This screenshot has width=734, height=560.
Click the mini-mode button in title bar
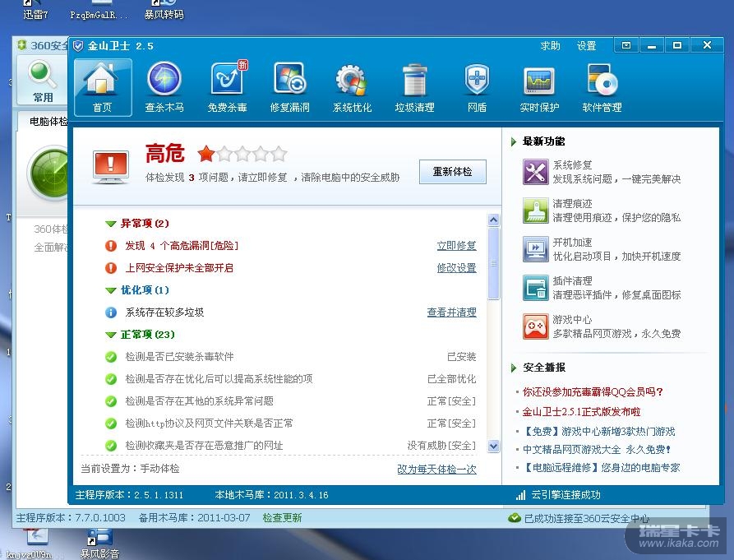pyautogui.click(x=626, y=45)
